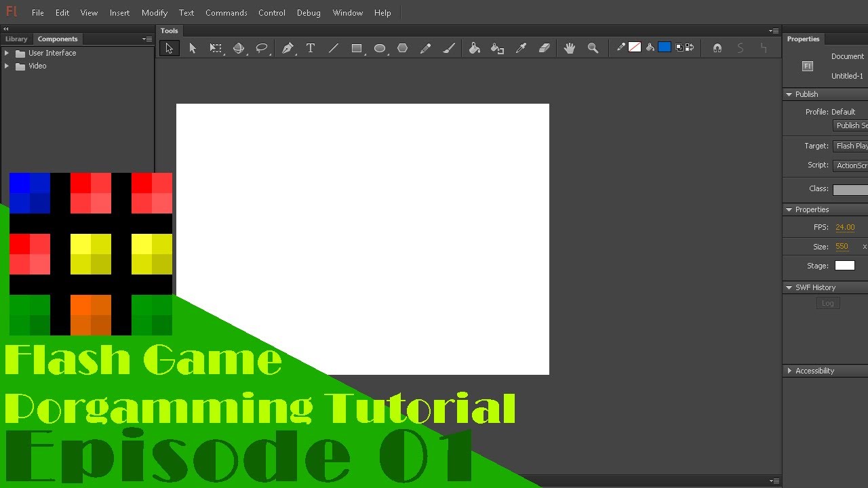Open the Target Flash Player dropdown
This screenshot has height=488, width=868.
click(850, 146)
